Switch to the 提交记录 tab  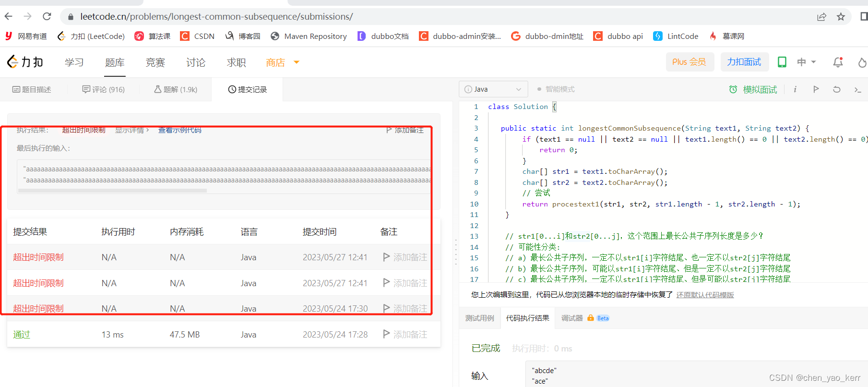point(248,89)
